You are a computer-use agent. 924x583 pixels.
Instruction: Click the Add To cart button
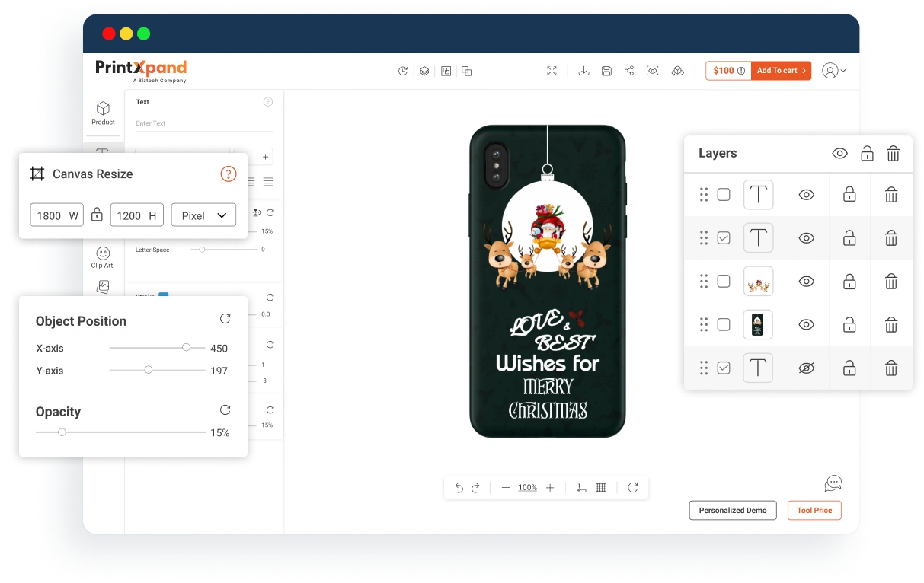pos(781,71)
